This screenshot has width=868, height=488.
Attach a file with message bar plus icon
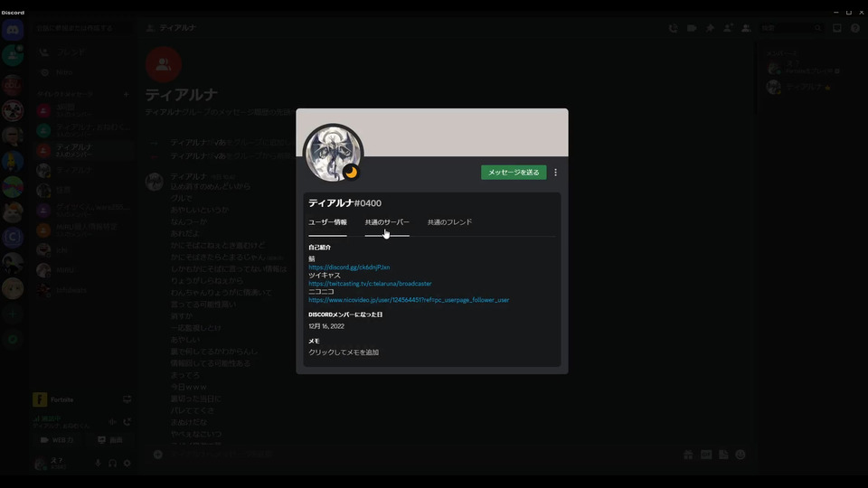click(157, 455)
